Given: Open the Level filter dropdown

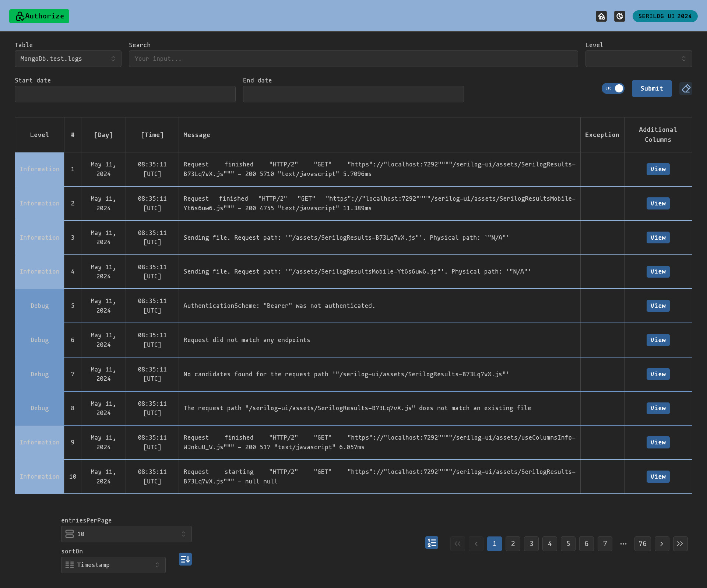Looking at the screenshot, I should click(x=639, y=59).
